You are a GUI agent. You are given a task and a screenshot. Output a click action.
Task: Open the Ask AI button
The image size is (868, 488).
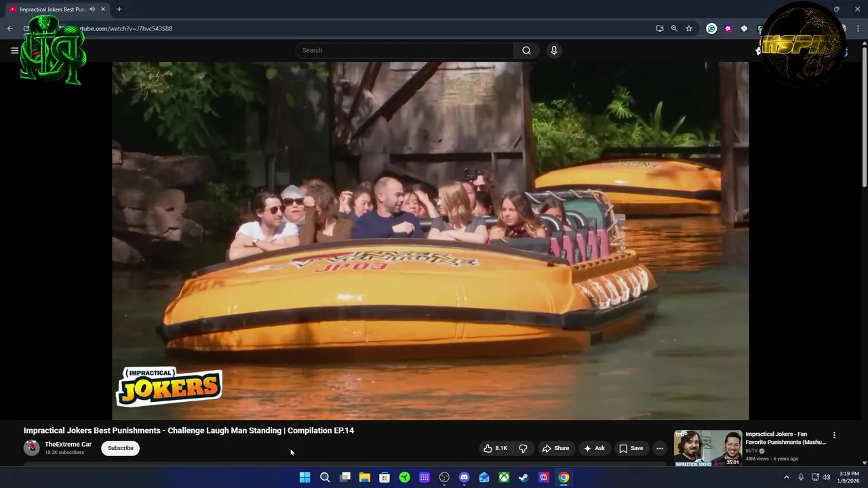[594, 448]
